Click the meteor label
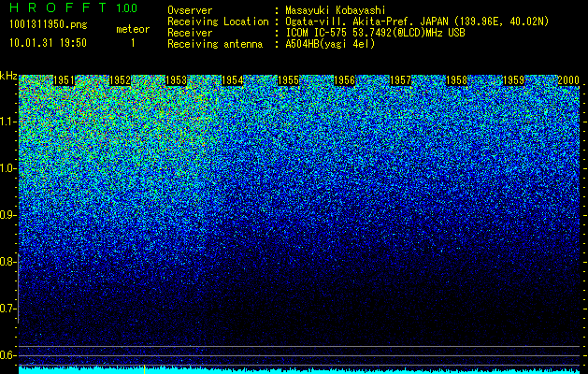Viewport: 588px width, 374px height. tap(133, 29)
